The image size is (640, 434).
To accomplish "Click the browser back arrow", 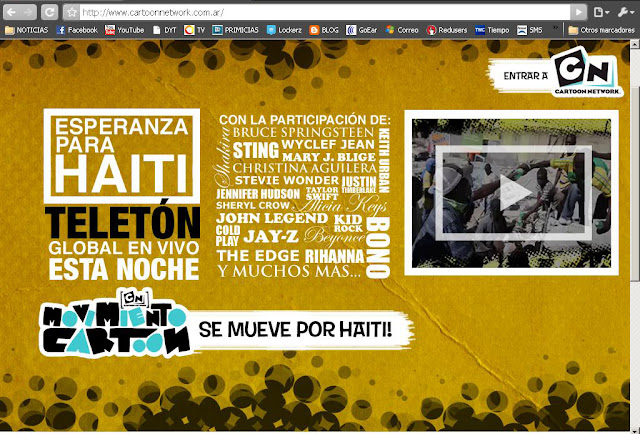I will pyautogui.click(x=12, y=12).
